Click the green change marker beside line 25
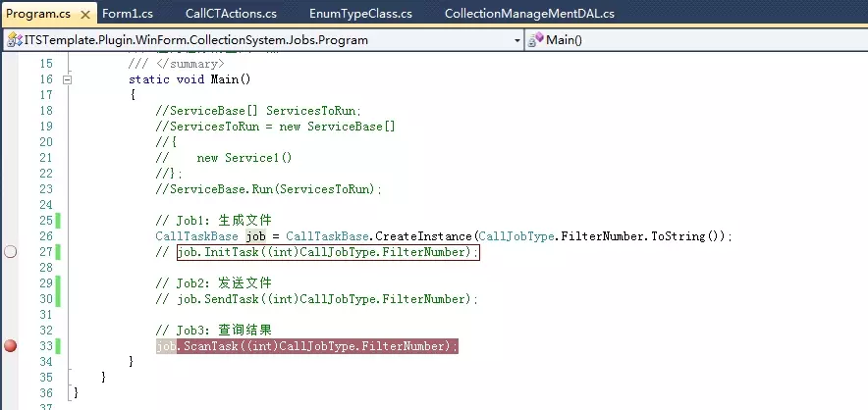The image size is (868, 410). coord(58,221)
